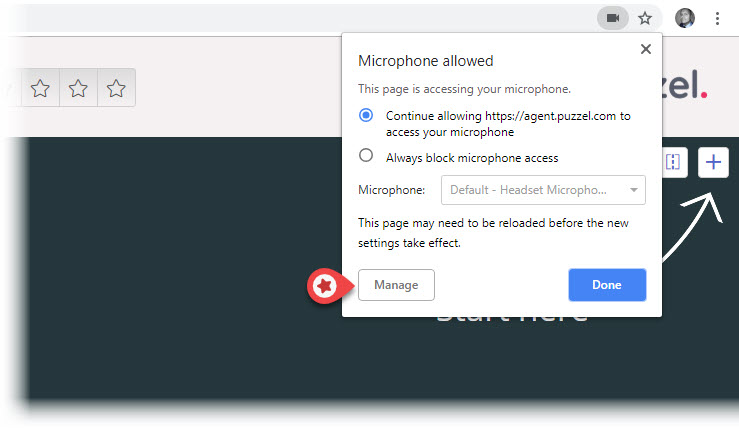Open the Chrome profile avatar

[685, 18]
